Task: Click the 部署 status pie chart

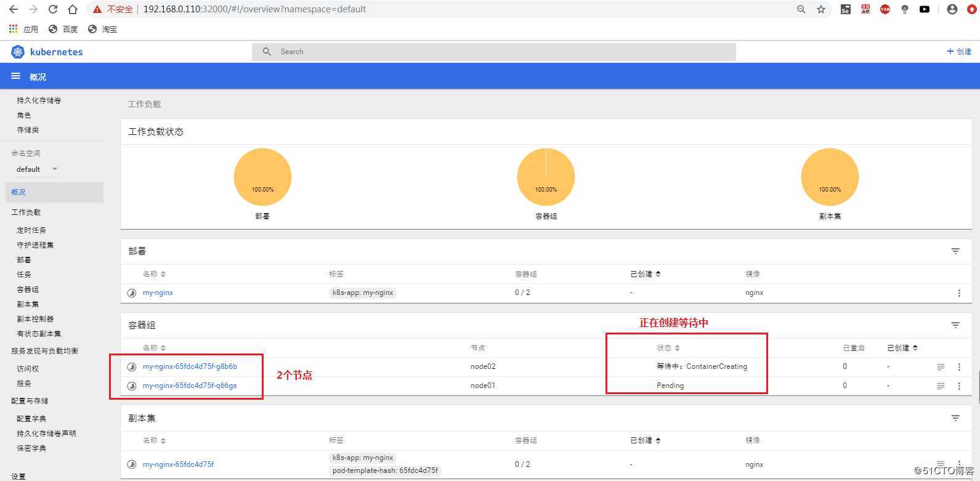Action: point(262,177)
